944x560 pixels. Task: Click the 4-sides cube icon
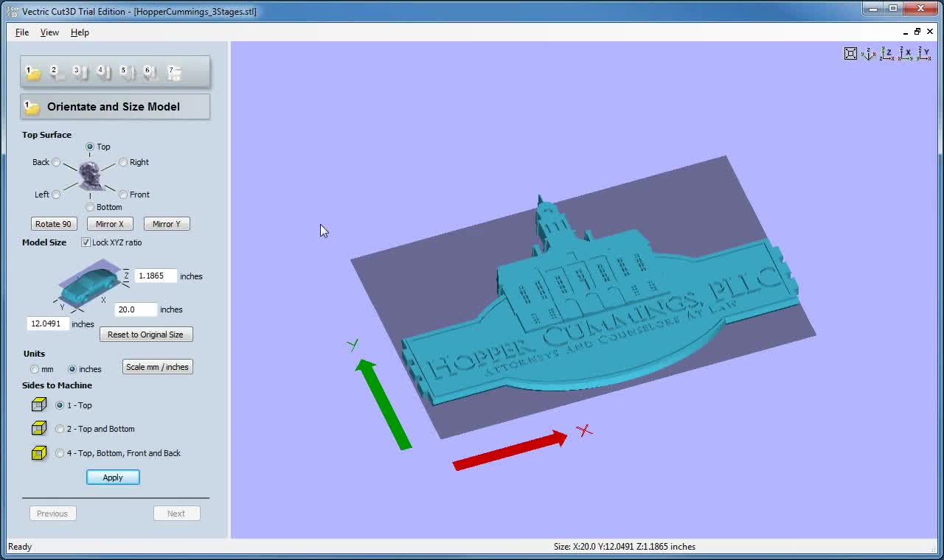pos(39,453)
